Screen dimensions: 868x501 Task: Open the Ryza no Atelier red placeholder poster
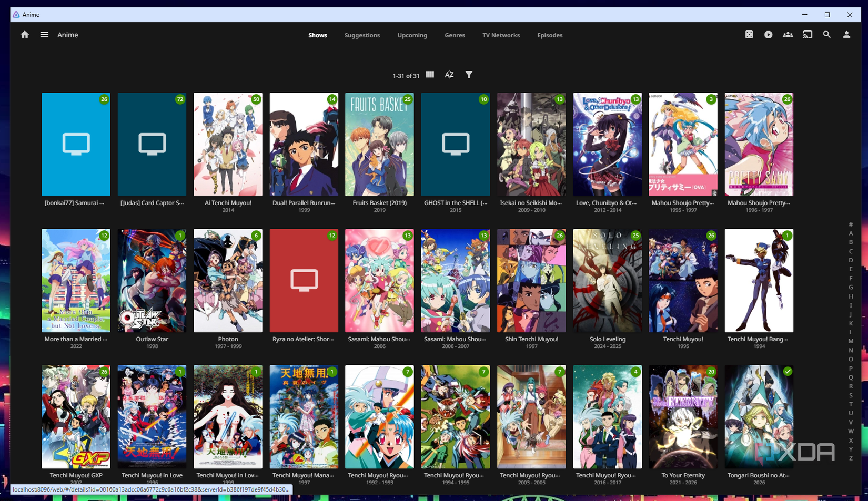(304, 281)
